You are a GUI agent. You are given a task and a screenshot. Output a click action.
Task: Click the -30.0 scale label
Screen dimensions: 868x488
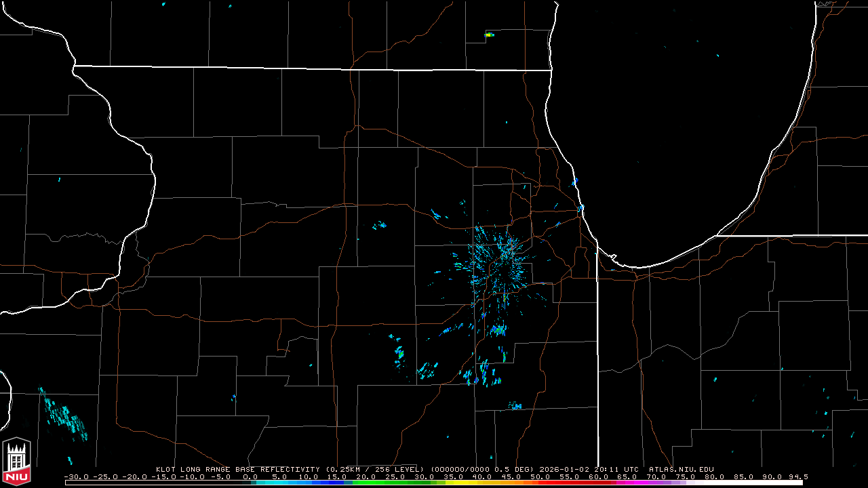pyautogui.click(x=76, y=476)
